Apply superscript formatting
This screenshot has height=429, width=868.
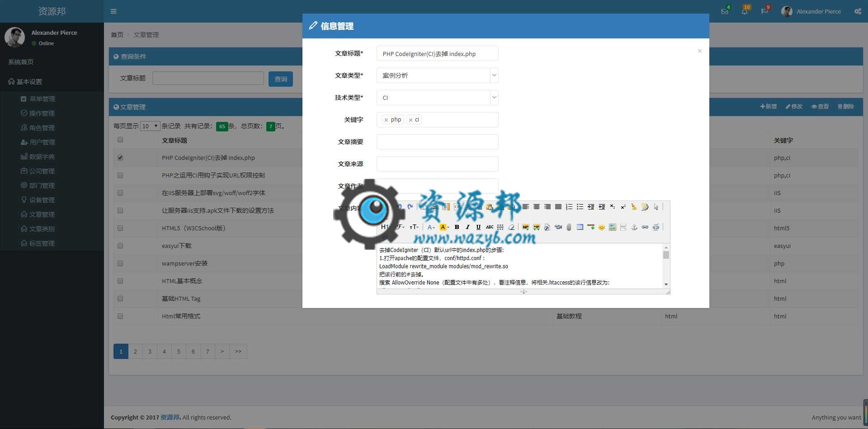click(x=623, y=207)
